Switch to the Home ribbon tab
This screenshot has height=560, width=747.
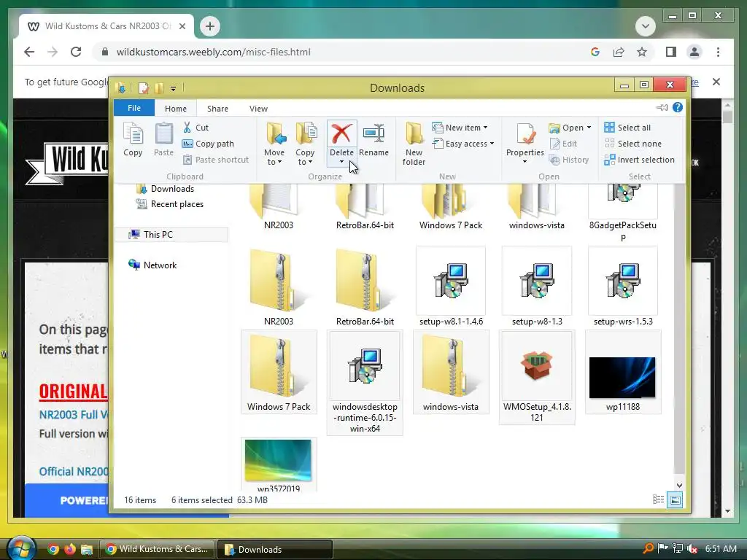(x=176, y=109)
